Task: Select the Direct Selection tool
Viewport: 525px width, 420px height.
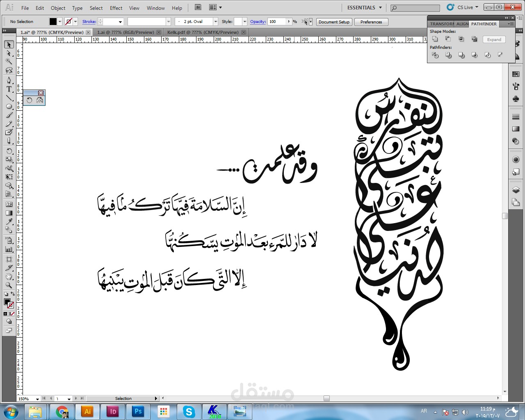Action: (x=9, y=53)
